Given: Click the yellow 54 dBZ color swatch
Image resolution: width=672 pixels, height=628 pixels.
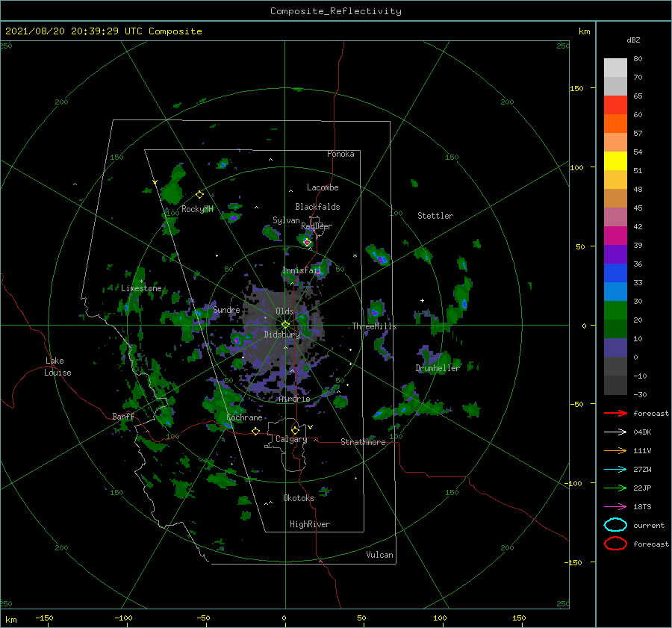Looking at the screenshot, I should pyautogui.click(x=615, y=161).
